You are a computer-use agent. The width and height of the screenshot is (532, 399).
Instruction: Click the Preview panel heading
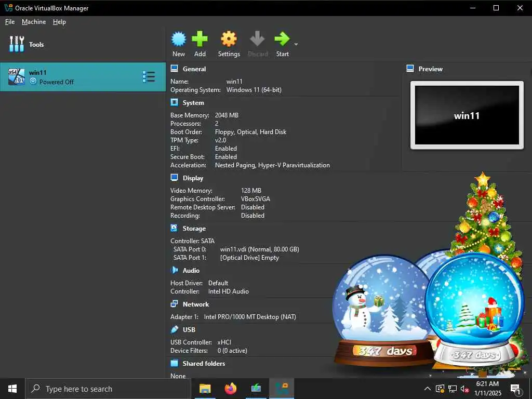point(431,69)
